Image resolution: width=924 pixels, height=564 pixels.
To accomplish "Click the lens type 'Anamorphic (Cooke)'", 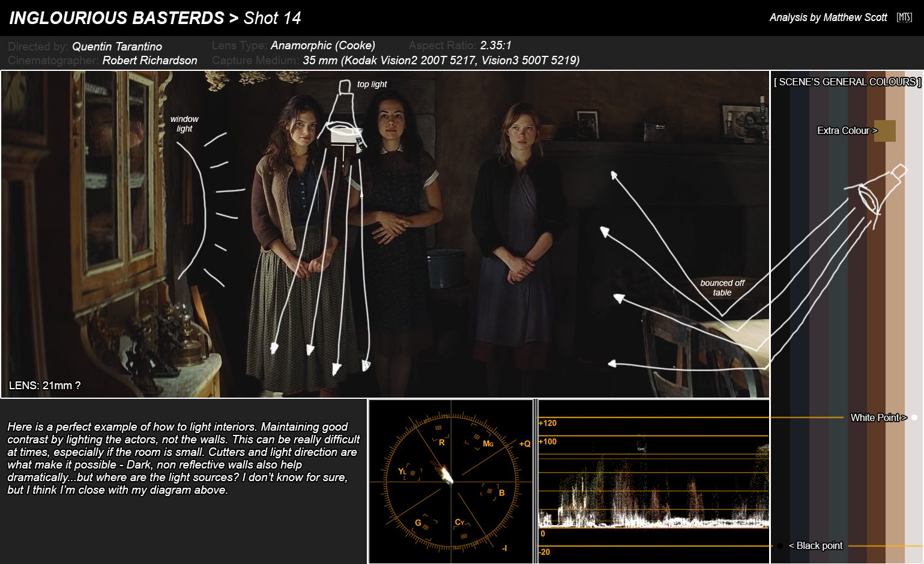I will tap(323, 45).
